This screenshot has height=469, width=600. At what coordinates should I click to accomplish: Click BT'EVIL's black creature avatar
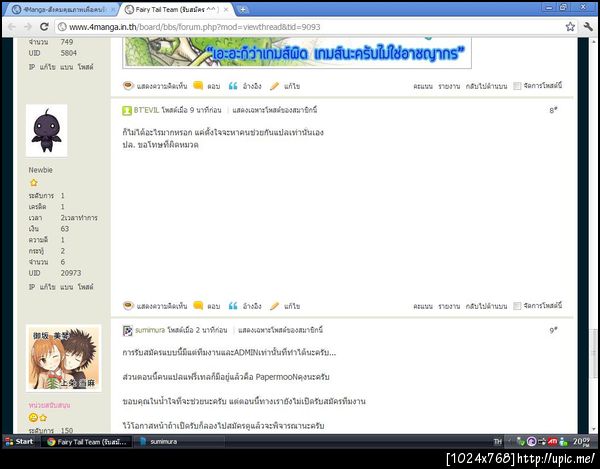(47, 130)
